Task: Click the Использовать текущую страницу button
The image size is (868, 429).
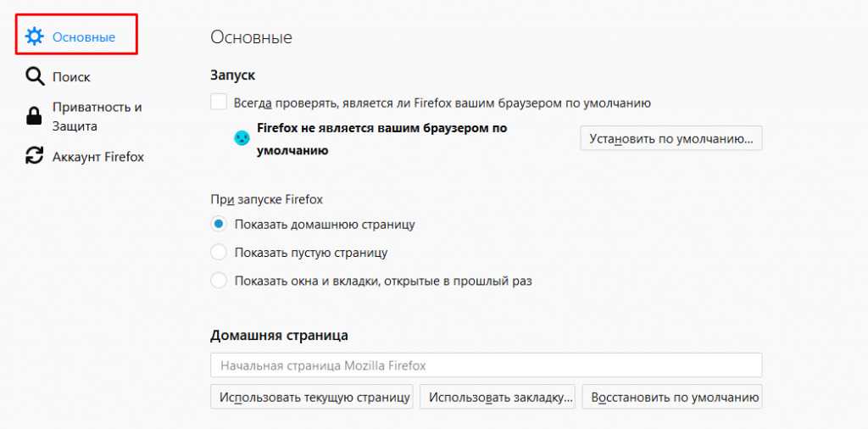Action: point(311,397)
